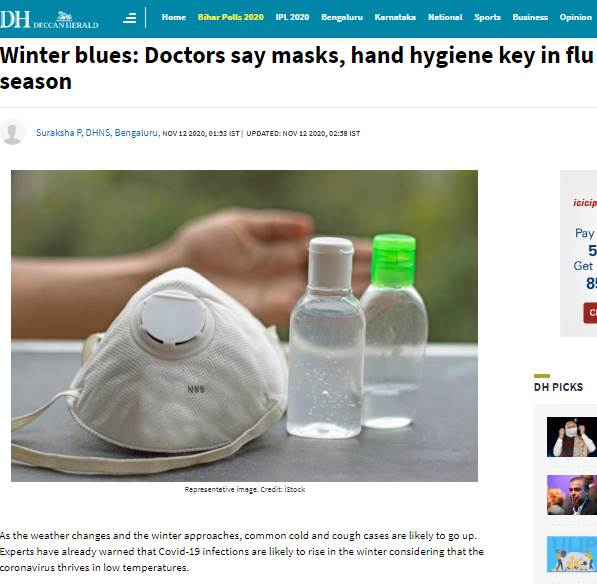Open the Home menu item
This screenshot has height=584, width=597.
click(174, 17)
